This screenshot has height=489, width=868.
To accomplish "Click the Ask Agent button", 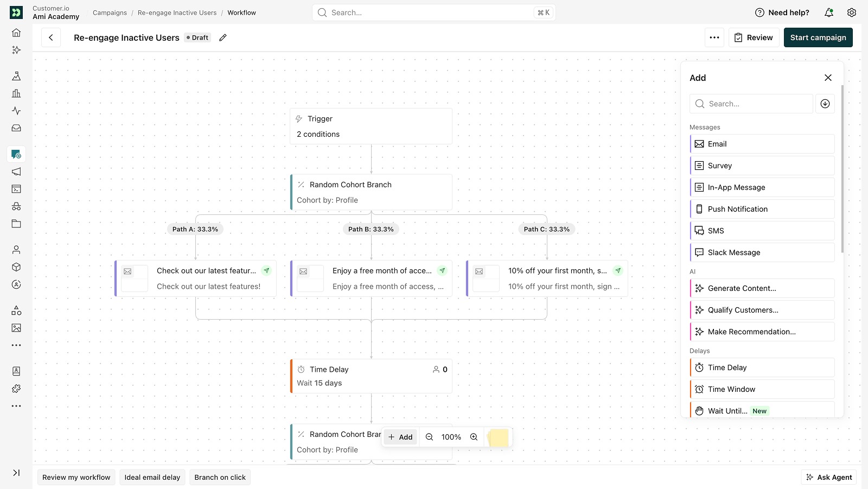I will (x=829, y=477).
